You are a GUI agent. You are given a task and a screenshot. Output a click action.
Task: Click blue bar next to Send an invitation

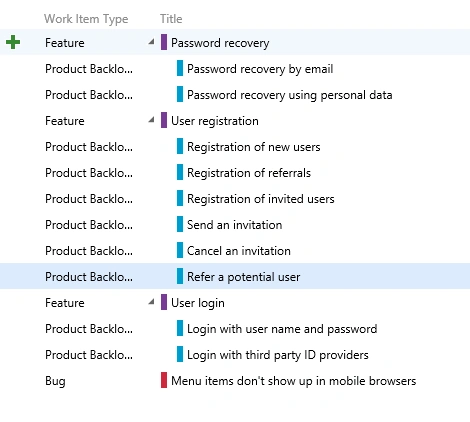[180, 224]
